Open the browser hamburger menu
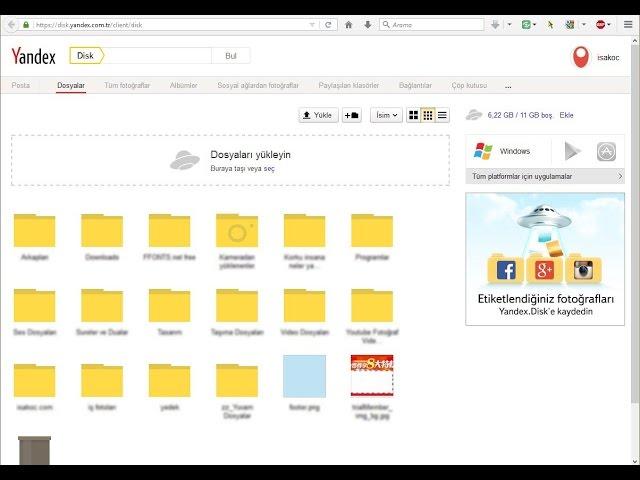 [x=628, y=24]
